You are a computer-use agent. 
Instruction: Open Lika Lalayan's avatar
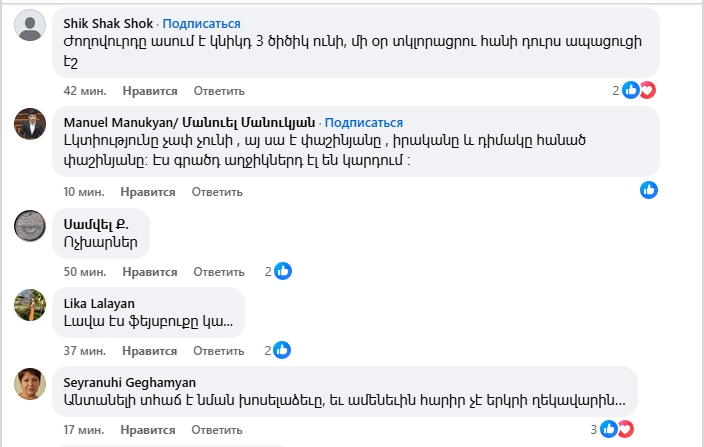pyautogui.click(x=30, y=304)
